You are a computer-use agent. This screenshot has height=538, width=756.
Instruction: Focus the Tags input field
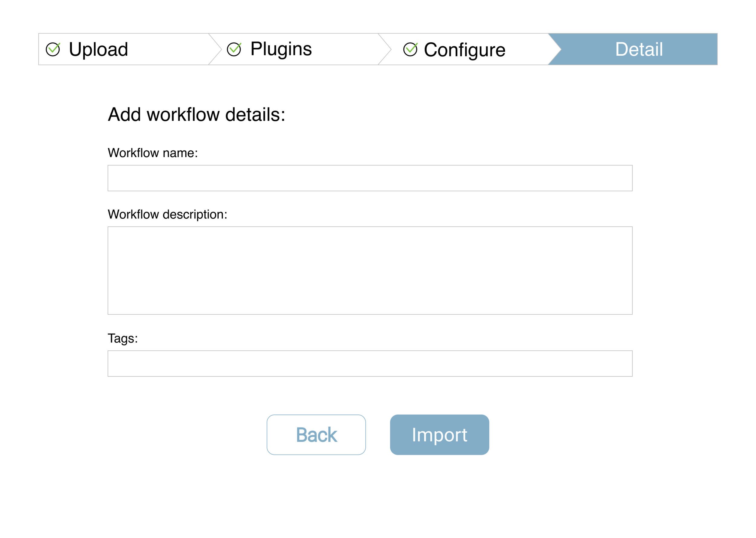(370, 364)
